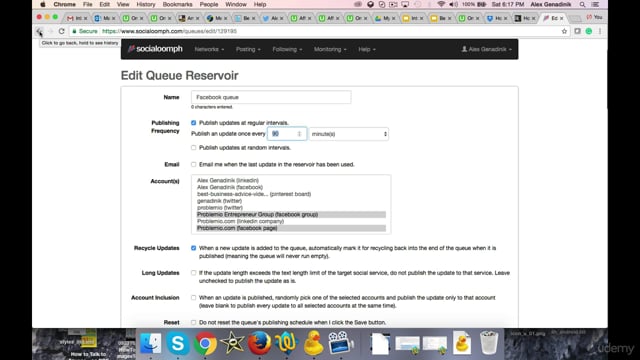The height and width of the screenshot is (360, 640).
Task: Open Chrome from the dock
Action: (205, 343)
